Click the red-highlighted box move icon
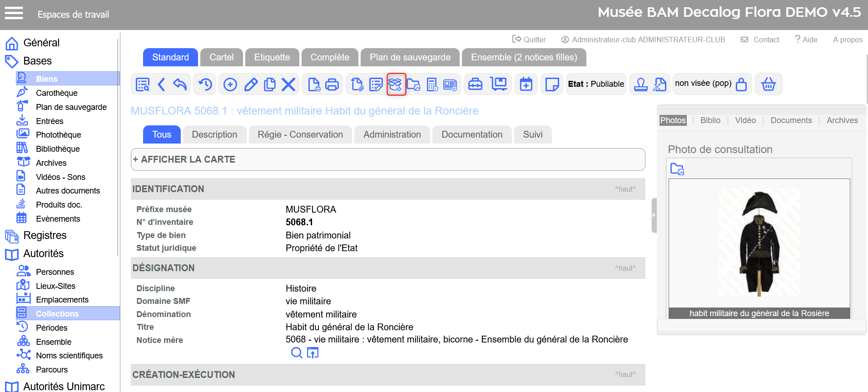This screenshot has height=392, width=868. 396,84
